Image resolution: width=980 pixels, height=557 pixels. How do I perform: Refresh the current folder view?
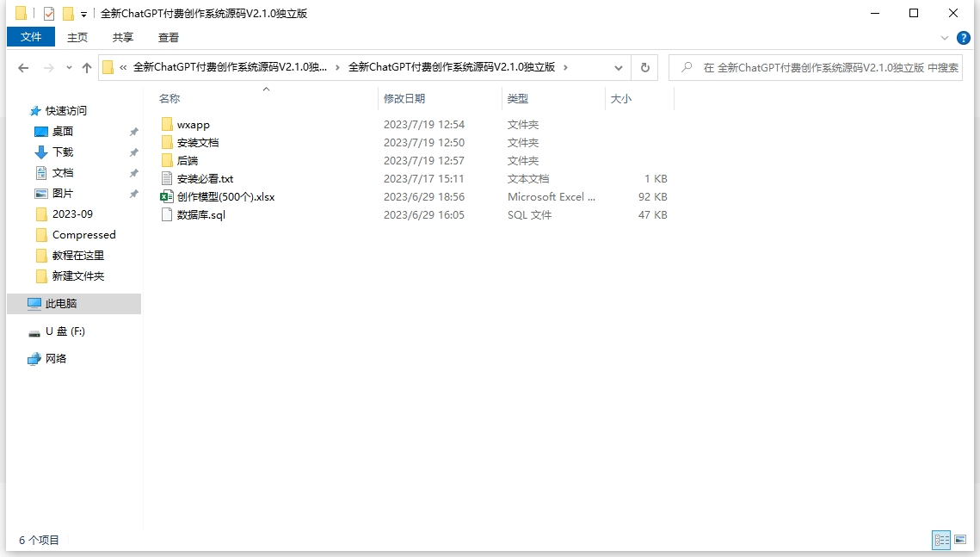pos(645,67)
